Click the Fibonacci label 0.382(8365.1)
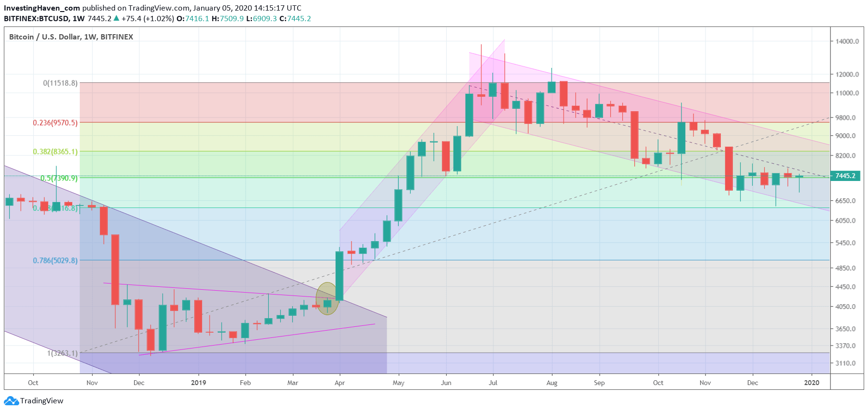 pyautogui.click(x=55, y=152)
